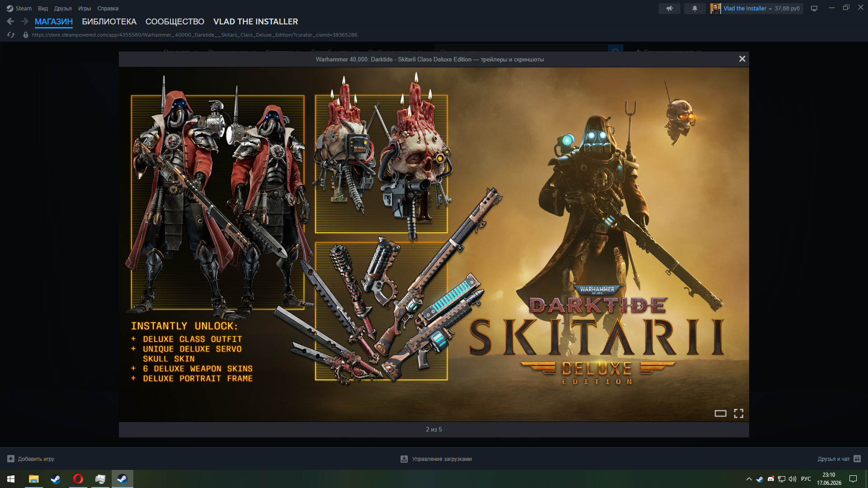Open File Explorer from the taskbar
This screenshot has height=488, width=868.
34,479
